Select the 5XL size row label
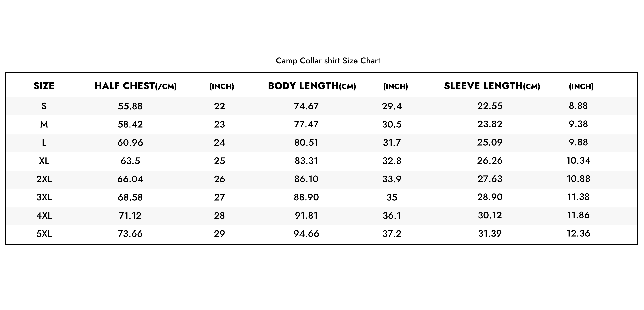 click(44, 234)
